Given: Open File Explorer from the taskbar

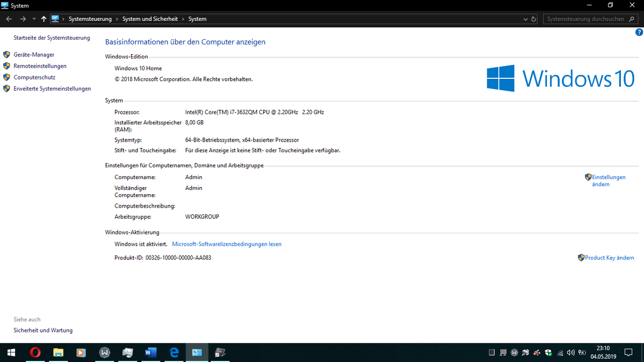Looking at the screenshot, I should click(x=58, y=352).
